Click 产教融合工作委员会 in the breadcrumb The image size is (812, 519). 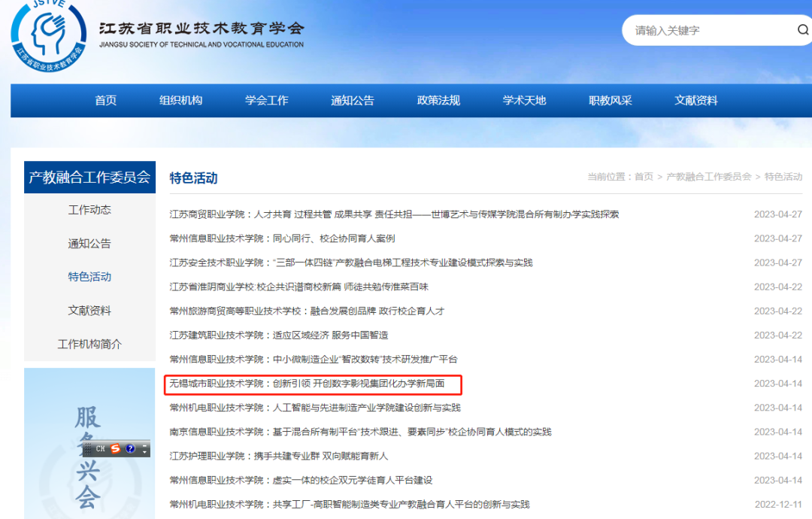coord(708,177)
